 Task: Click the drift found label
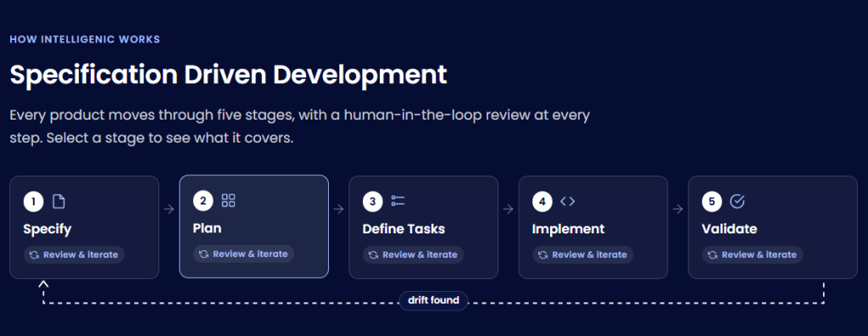(433, 300)
